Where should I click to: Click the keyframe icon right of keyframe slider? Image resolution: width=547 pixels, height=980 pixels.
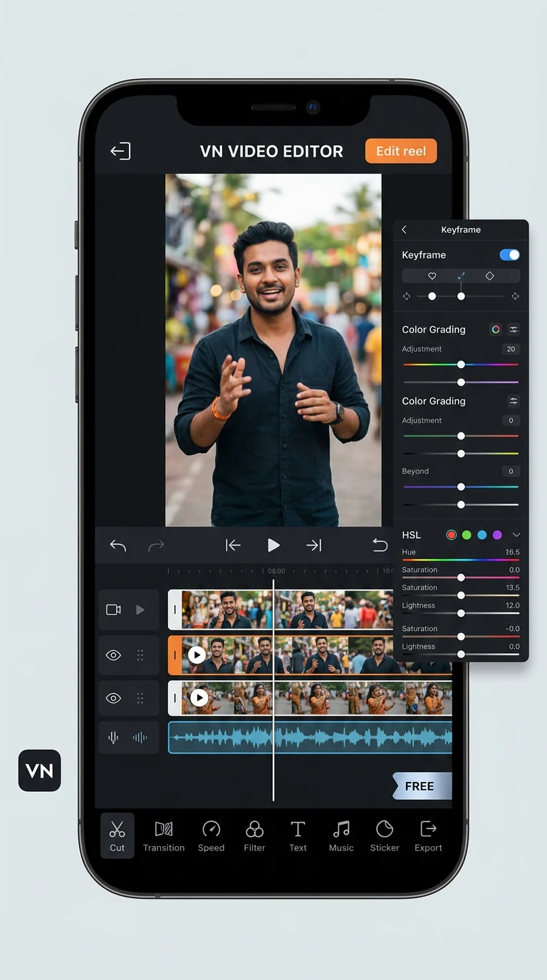pos(515,296)
